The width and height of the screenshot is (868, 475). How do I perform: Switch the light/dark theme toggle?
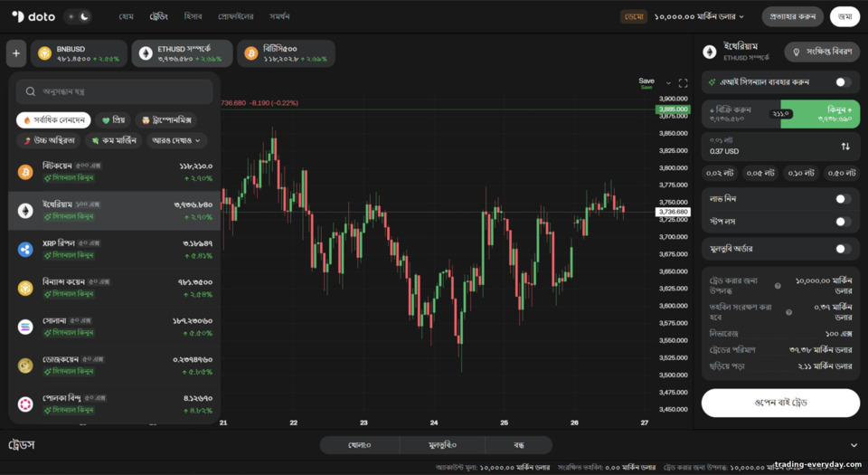(x=78, y=16)
